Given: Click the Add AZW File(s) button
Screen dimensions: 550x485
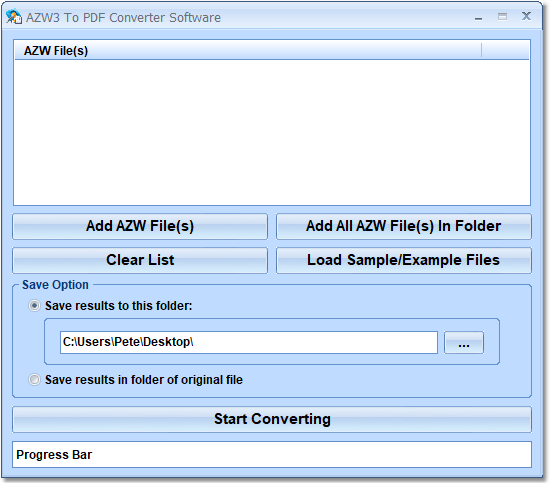Looking at the screenshot, I should click(x=140, y=226).
